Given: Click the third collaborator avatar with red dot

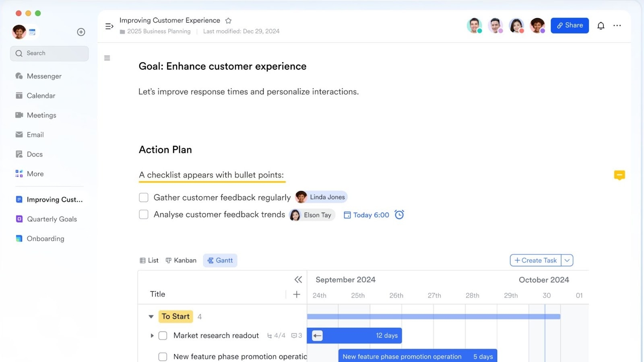Looking at the screenshot, I should (516, 25).
